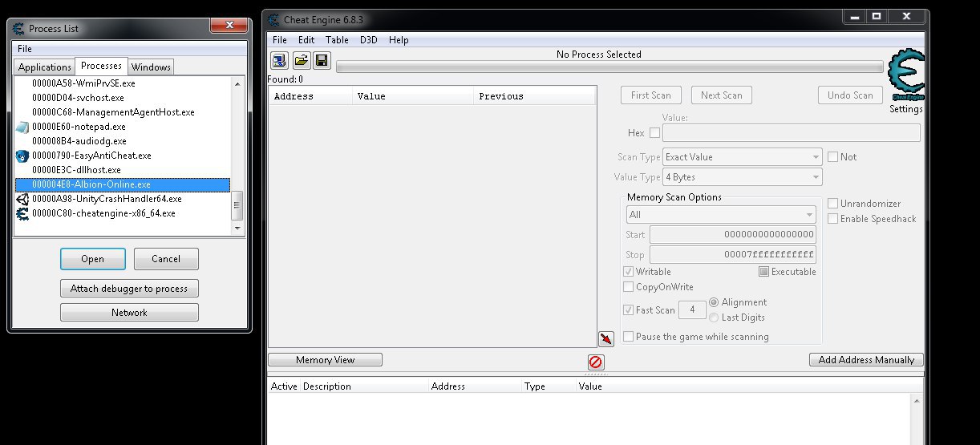Click the scan Value input field
The height and width of the screenshot is (445, 980).
pos(792,133)
